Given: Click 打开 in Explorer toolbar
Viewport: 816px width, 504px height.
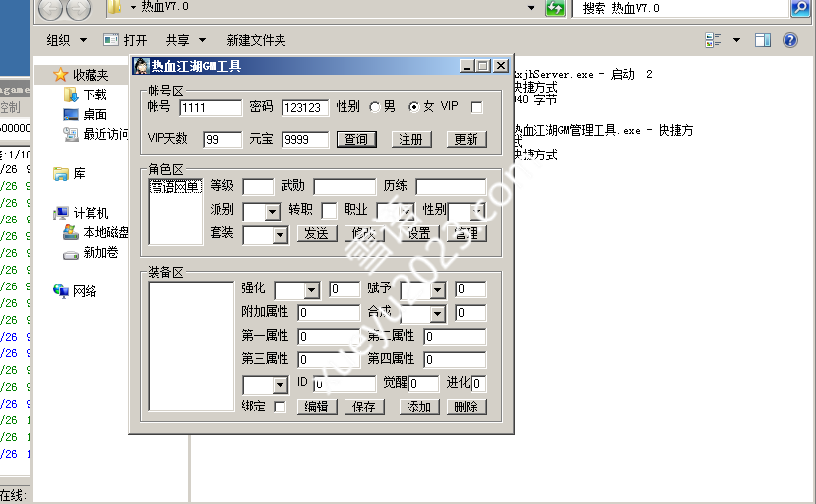Looking at the screenshot, I should [x=125, y=40].
